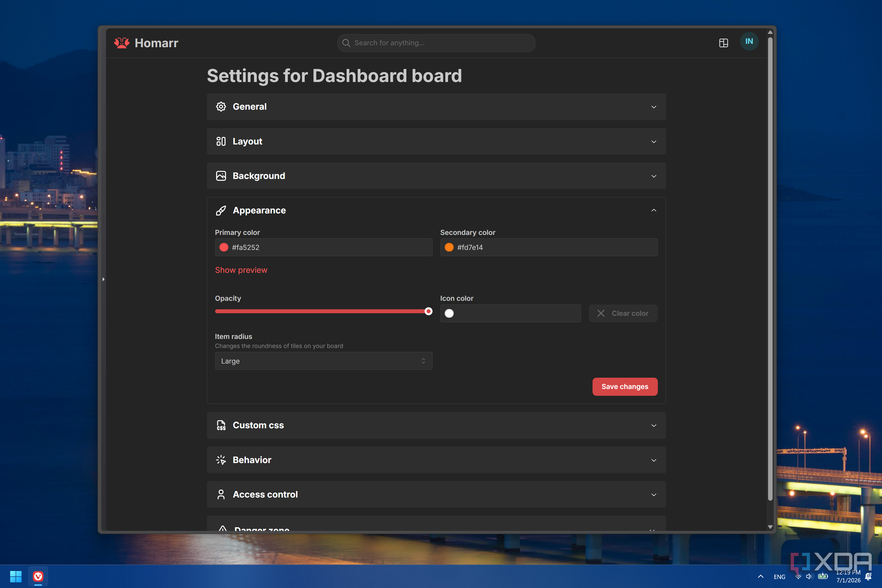Open the Item radius Large dropdown
The image size is (882, 588).
pyautogui.click(x=323, y=361)
